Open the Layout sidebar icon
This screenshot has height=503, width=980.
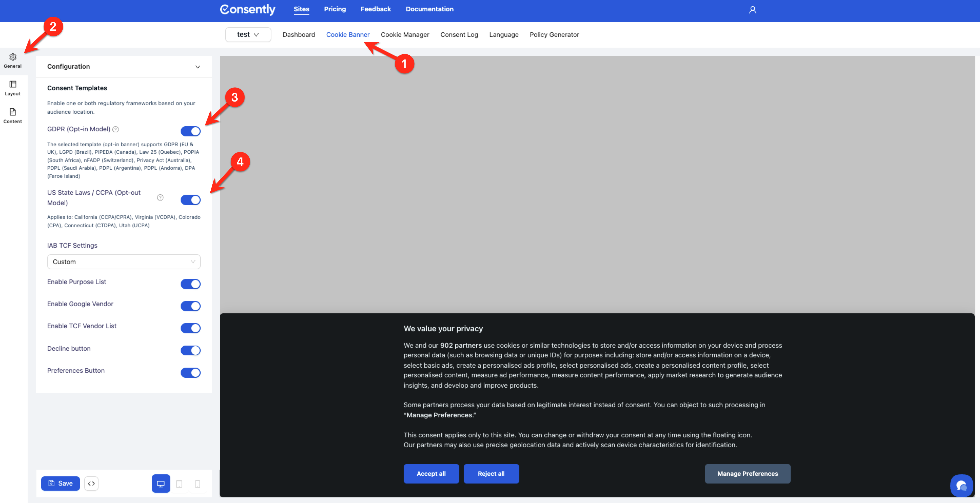(x=13, y=88)
